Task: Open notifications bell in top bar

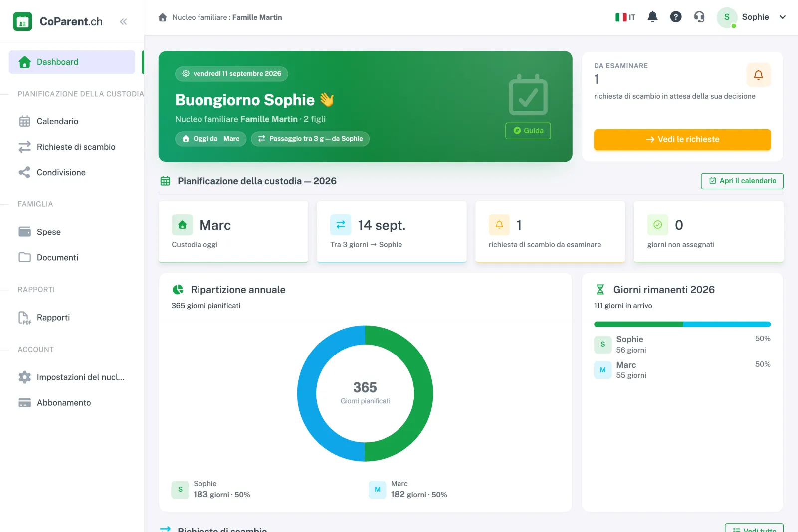Action: (652, 17)
